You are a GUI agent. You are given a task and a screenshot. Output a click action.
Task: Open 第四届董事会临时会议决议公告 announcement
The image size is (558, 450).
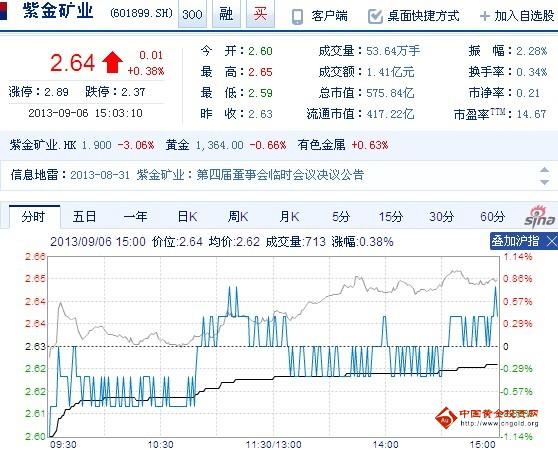click(x=280, y=175)
